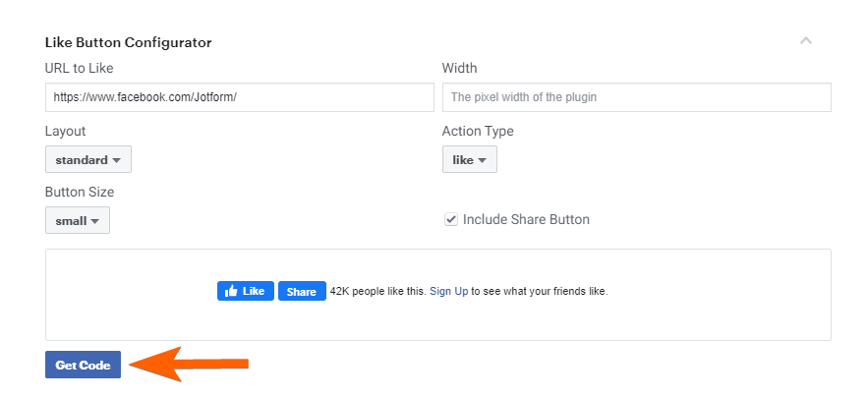Click the 'Include Share Button' label text

(526, 220)
